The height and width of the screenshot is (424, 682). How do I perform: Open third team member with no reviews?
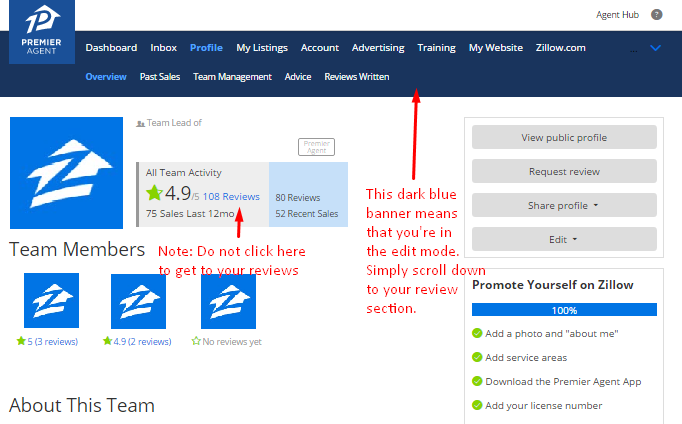tap(228, 301)
